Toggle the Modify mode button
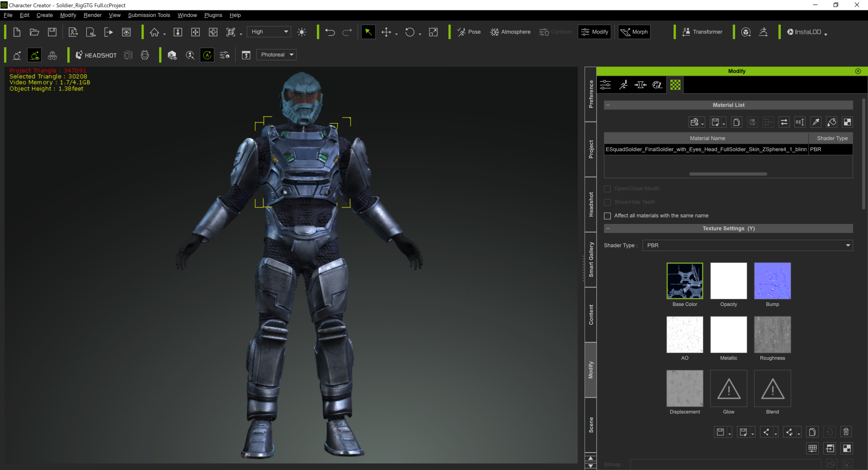Viewport: 868px width, 470px height. [595, 32]
